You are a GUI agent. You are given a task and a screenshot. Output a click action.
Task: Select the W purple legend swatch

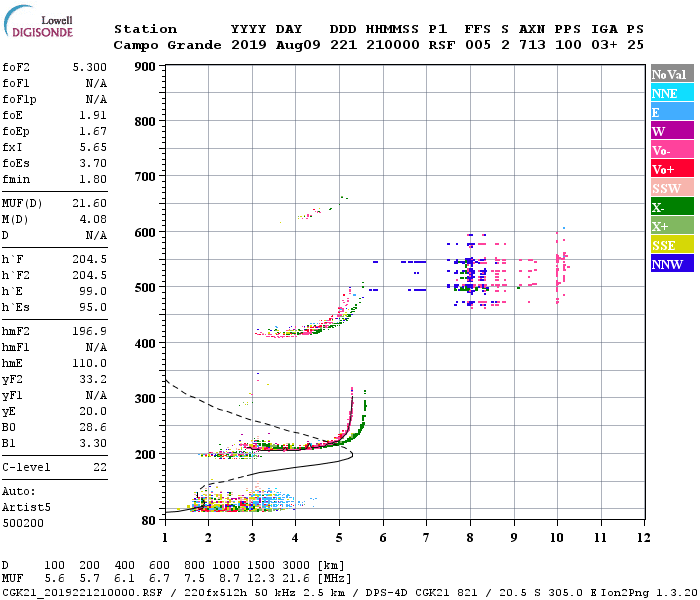(x=672, y=131)
